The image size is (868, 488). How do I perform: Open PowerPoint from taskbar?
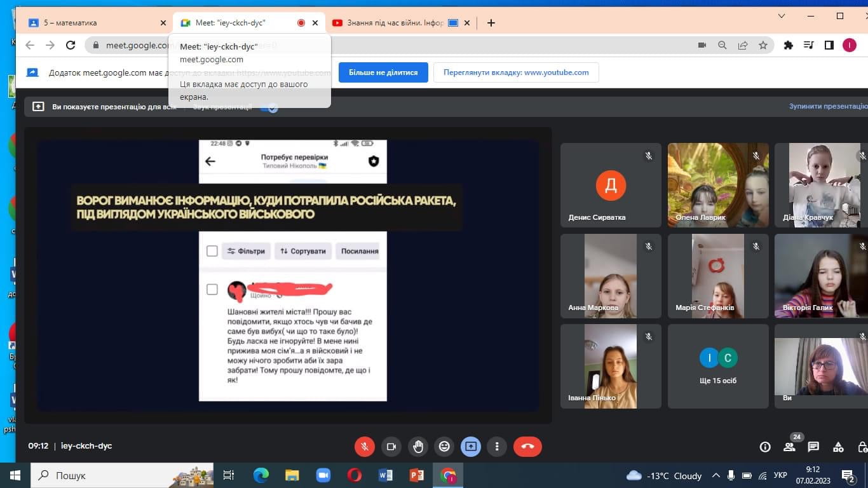coord(417,475)
